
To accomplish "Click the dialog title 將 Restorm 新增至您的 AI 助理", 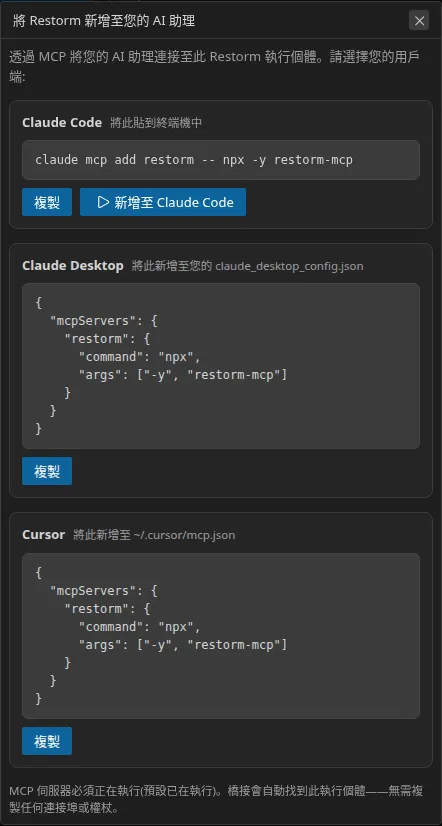I will point(103,21).
